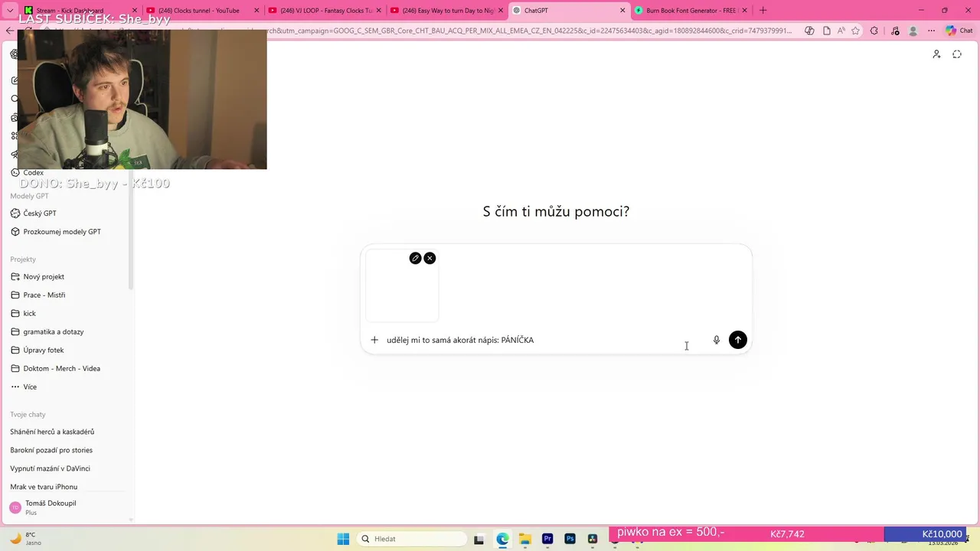
Task: Close the Clocks tunnel - YouTube tab
Action: [256, 11]
